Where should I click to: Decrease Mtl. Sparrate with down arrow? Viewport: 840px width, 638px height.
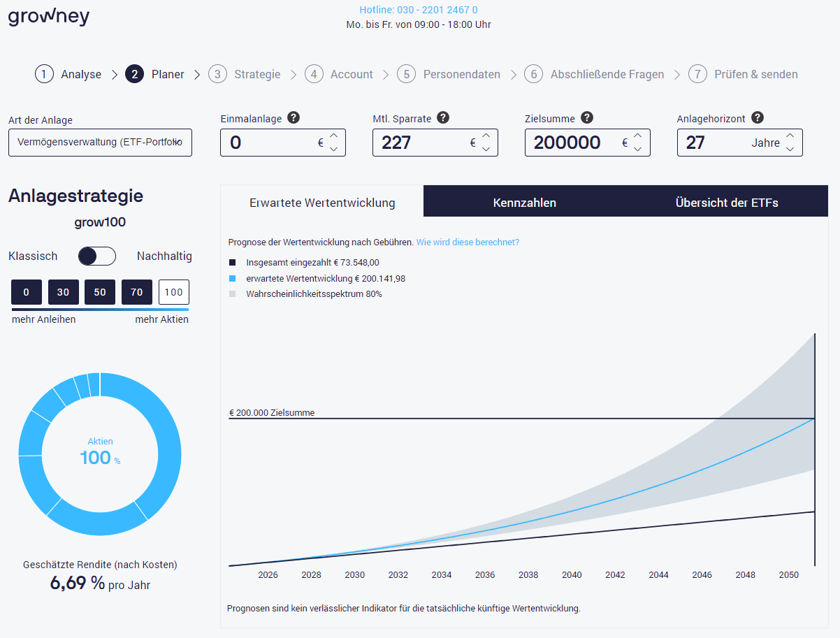point(486,149)
